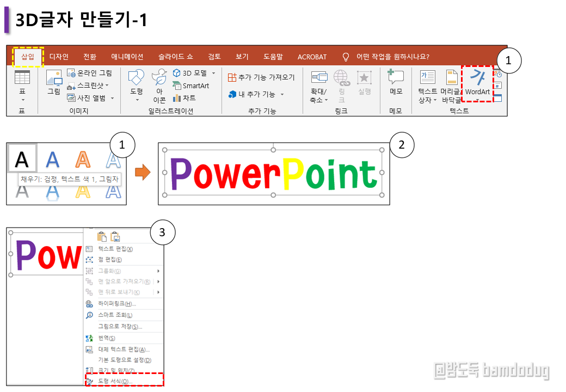This screenshot has width=566, height=392.
Task: Open the 확대/축소 dropdown arrow
Action: (327, 100)
